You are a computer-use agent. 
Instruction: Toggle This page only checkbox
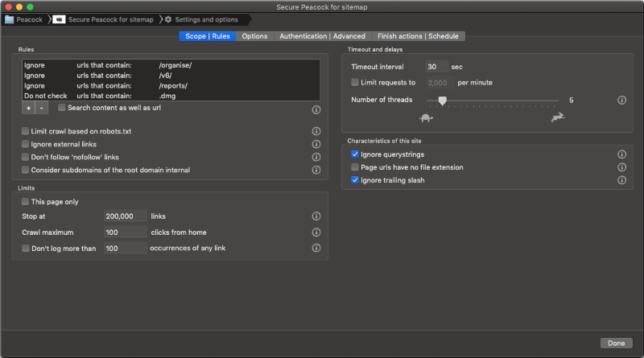pyautogui.click(x=26, y=202)
